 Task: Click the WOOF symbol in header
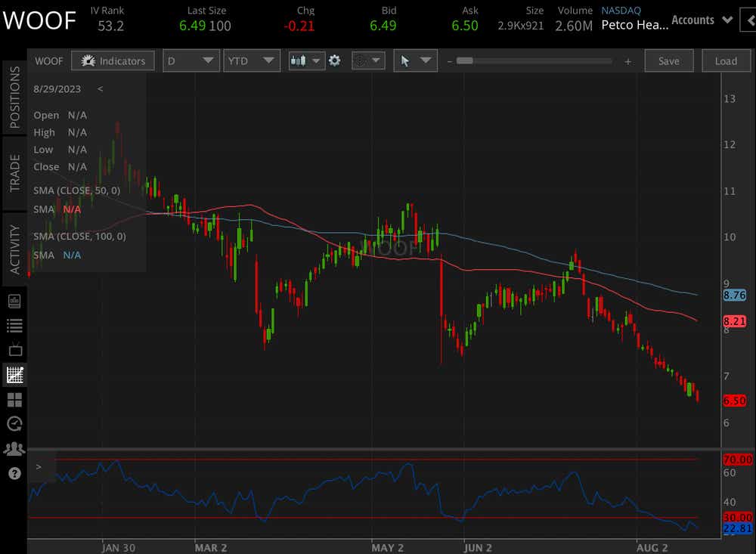[x=39, y=20]
